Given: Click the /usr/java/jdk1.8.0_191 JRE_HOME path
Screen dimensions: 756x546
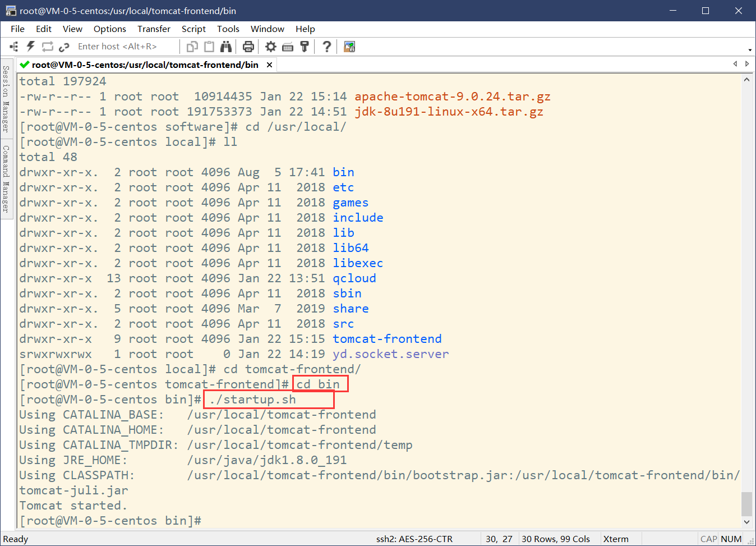Looking at the screenshot, I should point(267,460).
